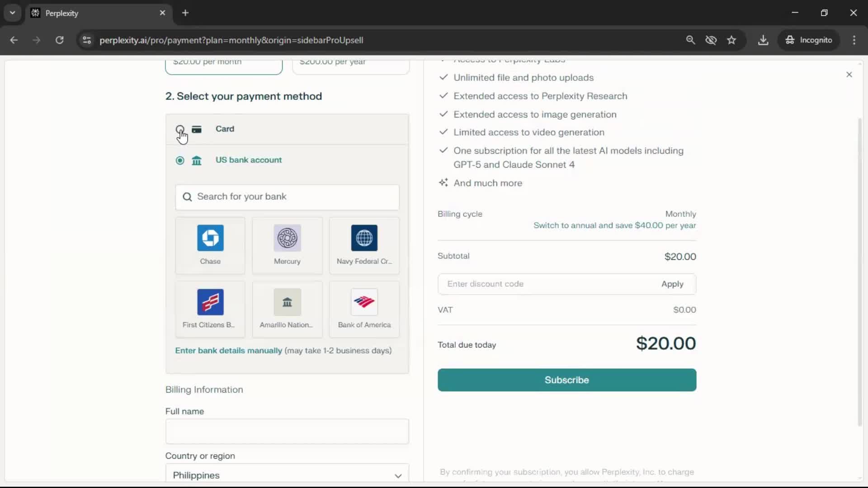Select the Chase bank icon
This screenshot has width=868, height=488.
210,238
